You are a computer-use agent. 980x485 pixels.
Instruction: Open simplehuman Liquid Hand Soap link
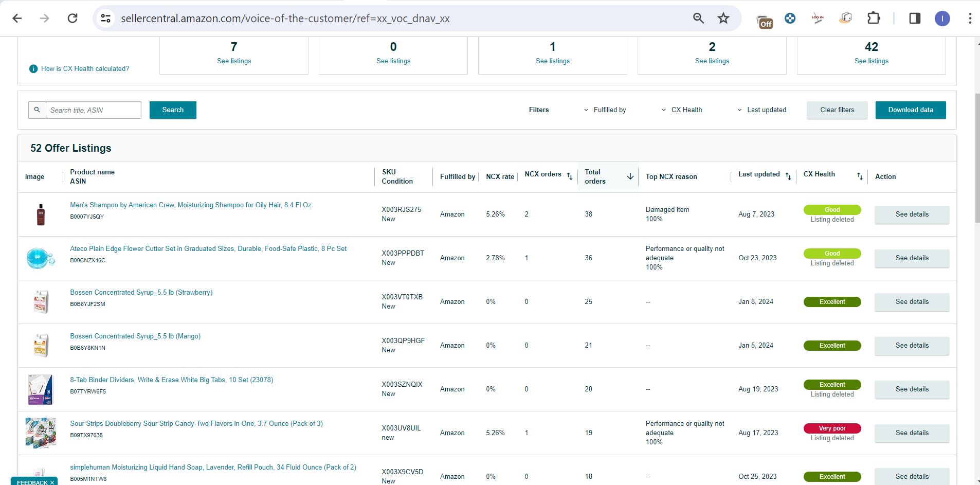pyautogui.click(x=213, y=468)
